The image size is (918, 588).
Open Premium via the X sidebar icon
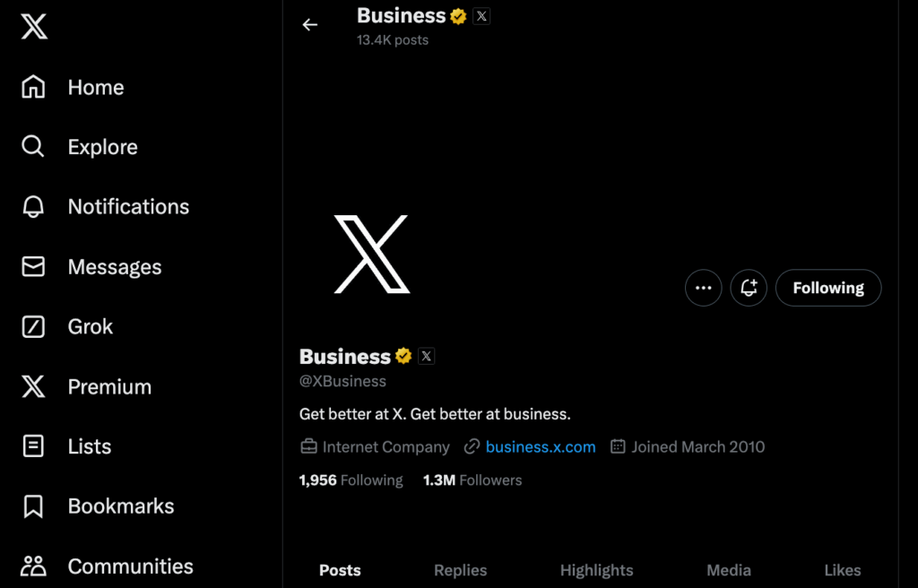click(x=33, y=386)
